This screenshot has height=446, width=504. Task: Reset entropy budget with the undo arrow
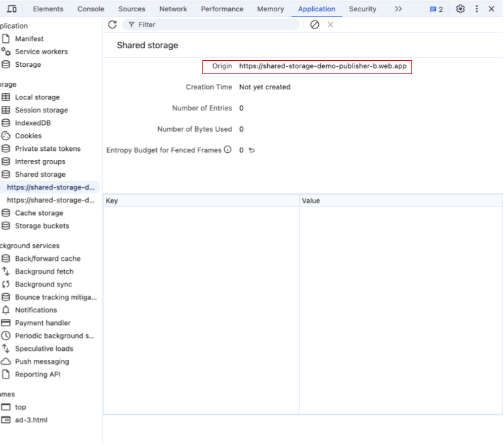[251, 150]
